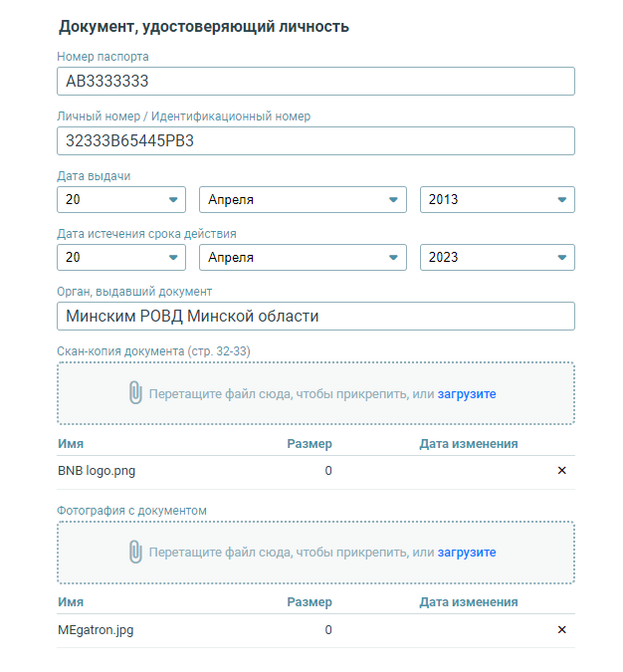Select MEgatron.jpg file name

(x=96, y=630)
